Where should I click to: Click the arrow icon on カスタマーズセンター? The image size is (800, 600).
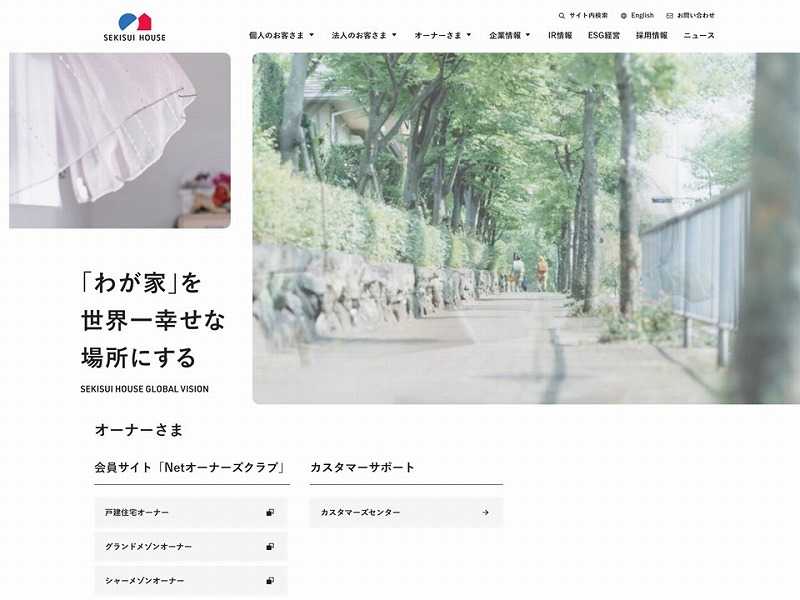[x=485, y=513]
